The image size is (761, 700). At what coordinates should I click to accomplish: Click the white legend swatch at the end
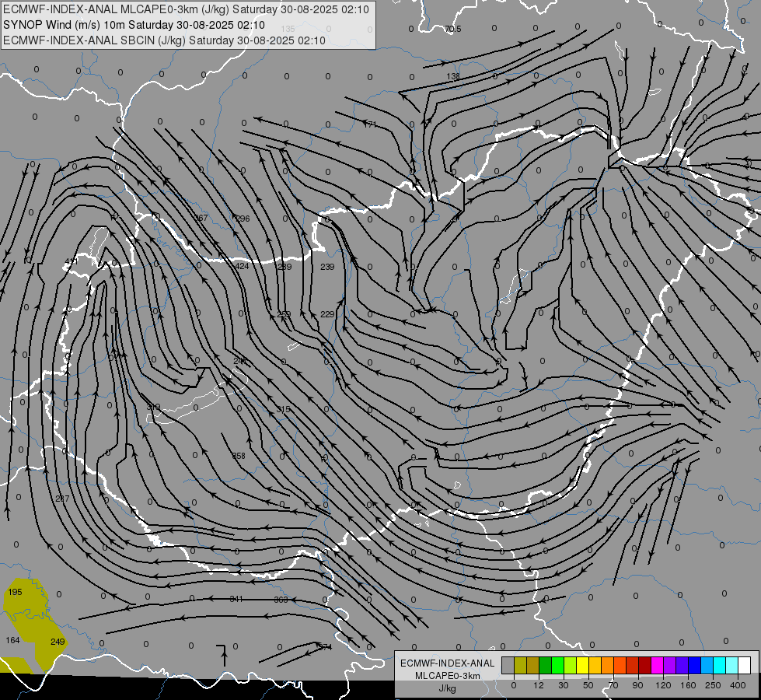click(745, 665)
